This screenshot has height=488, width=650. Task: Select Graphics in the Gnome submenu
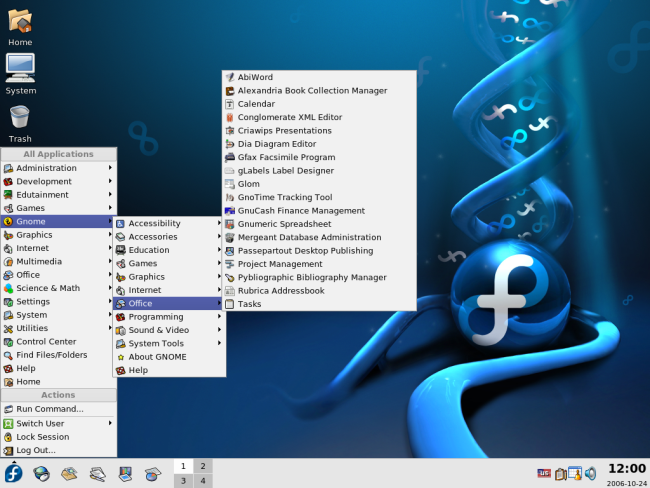pos(169,277)
